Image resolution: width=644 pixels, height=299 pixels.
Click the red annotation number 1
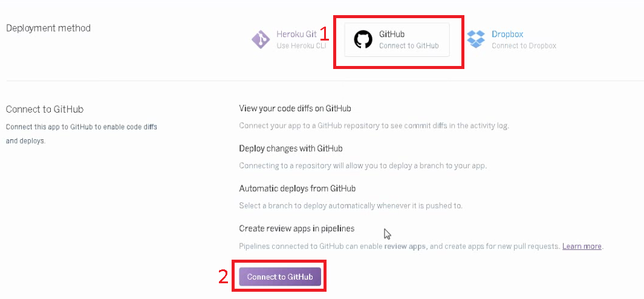pos(324,33)
